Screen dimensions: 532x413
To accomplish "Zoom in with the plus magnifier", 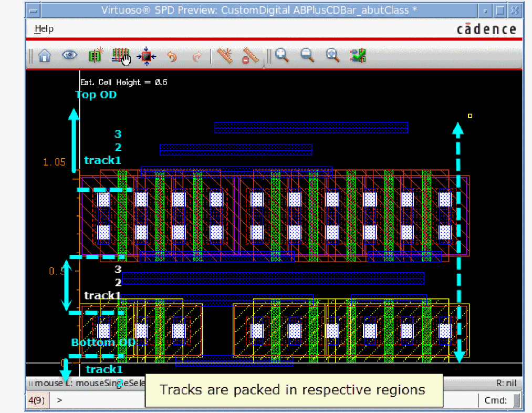I will coord(282,55).
